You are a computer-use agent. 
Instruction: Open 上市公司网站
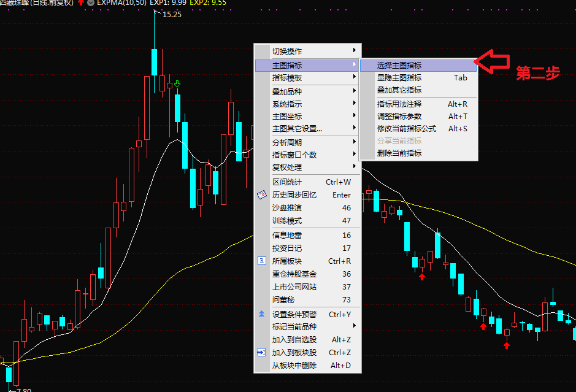click(x=308, y=286)
